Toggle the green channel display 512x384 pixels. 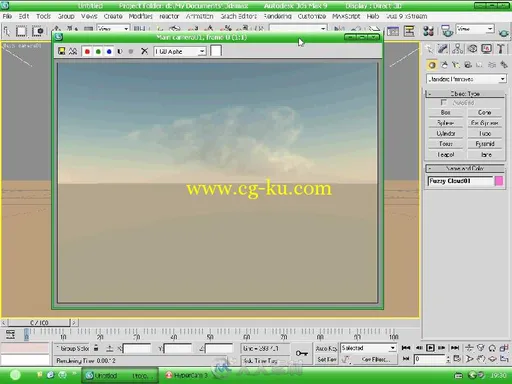[x=98, y=52]
